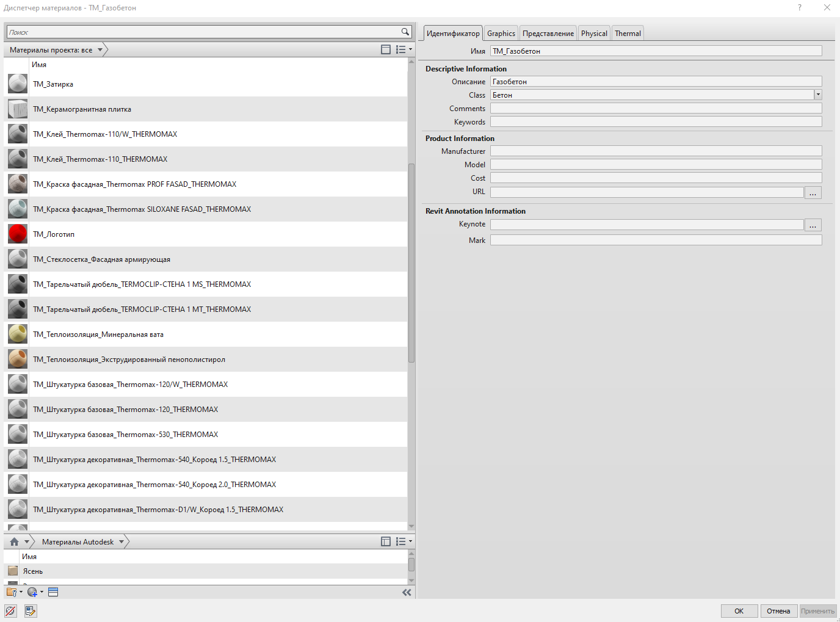840x622 pixels.
Task: Open list view options for Материалы Autodesk
Action: pos(404,541)
